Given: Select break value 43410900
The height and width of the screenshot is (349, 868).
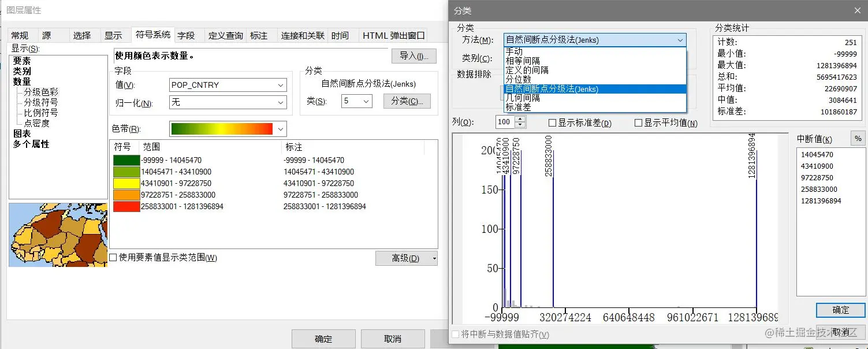Looking at the screenshot, I should pyautogui.click(x=817, y=166).
